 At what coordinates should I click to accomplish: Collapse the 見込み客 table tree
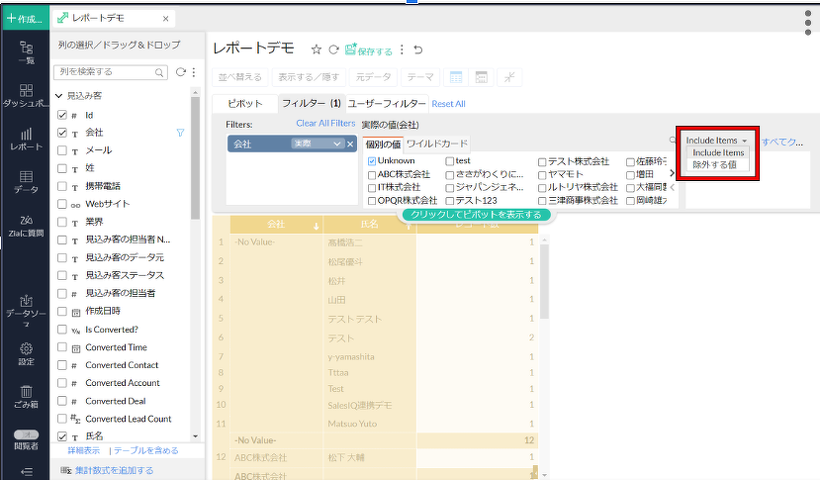coord(59,95)
